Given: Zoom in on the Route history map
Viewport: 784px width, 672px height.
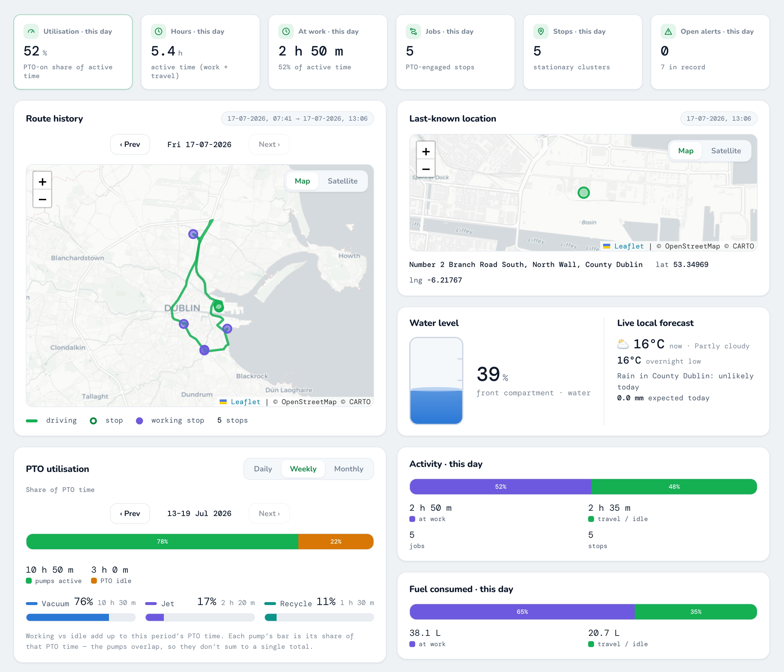Looking at the screenshot, I should [x=42, y=182].
